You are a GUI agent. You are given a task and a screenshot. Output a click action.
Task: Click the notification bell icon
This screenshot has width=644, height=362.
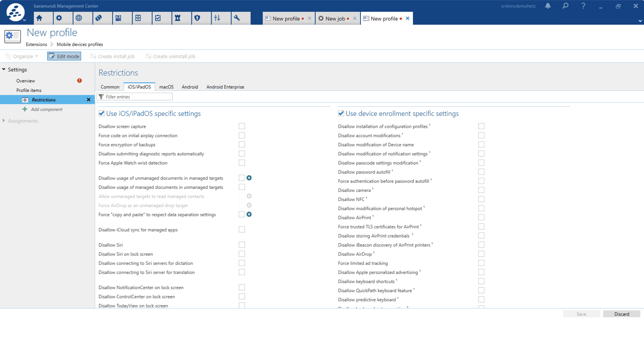pos(548,6)
